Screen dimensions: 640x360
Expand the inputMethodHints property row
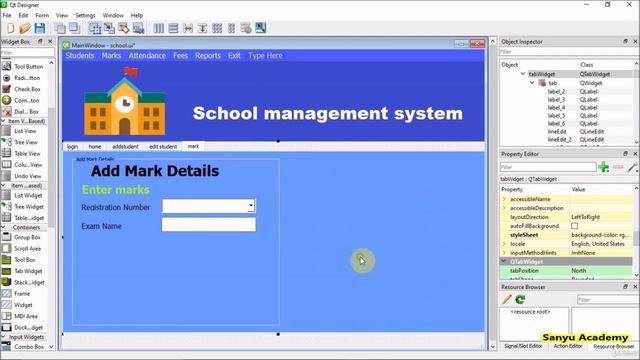click(504, 253)
